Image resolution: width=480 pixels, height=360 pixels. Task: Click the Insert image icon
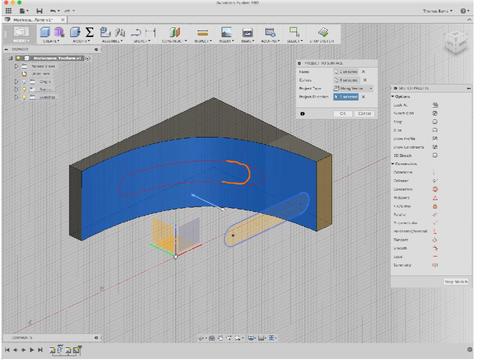point(226,32)
